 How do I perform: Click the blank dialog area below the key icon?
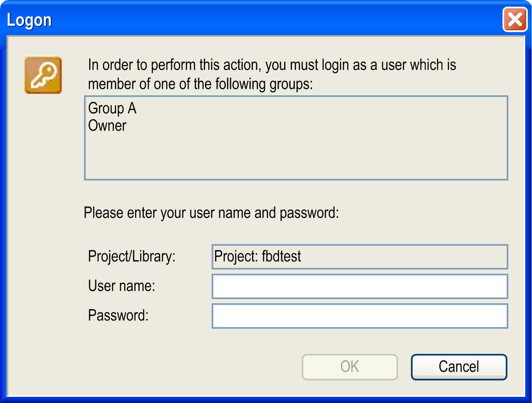43,217
